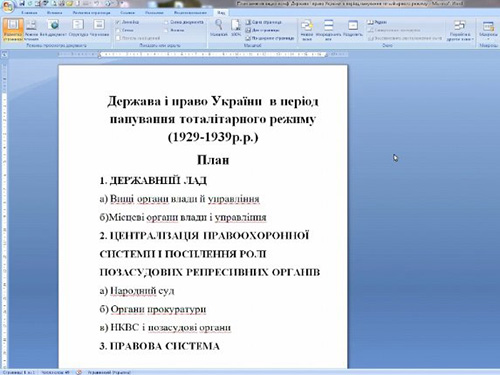Click the page count in status bar
Screen dimensions: 500x375
coord(18,372)
